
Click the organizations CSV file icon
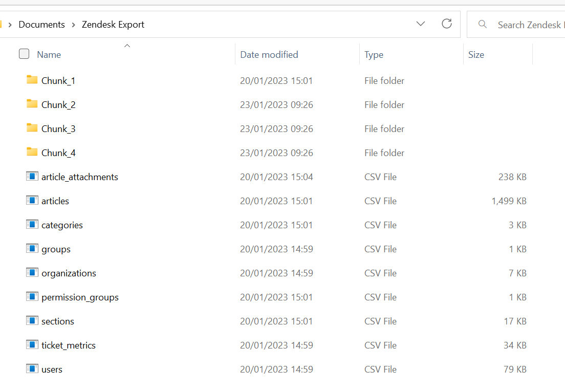32,272
